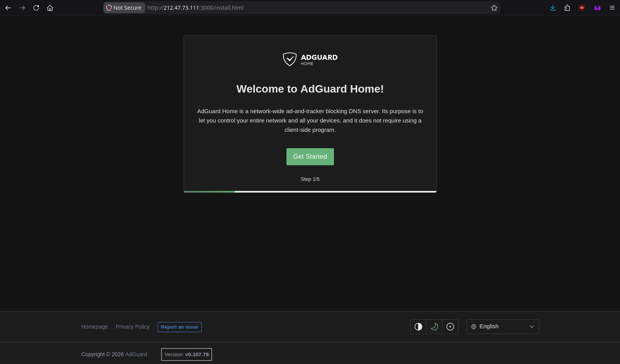Image resolution: width=620 pixels, height=364 pixels.
Task: Open the Privacy Policy link
Action: (133, 327)
